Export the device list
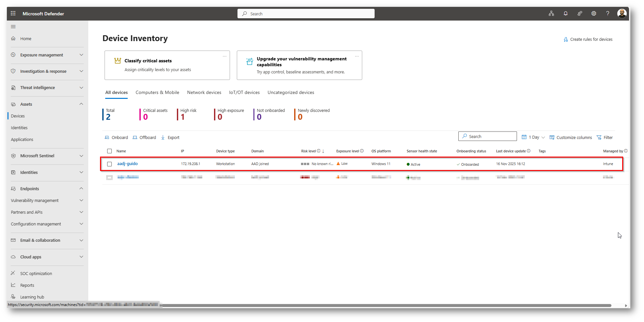Viewport: 644px width, 322px height. (170, 138)
